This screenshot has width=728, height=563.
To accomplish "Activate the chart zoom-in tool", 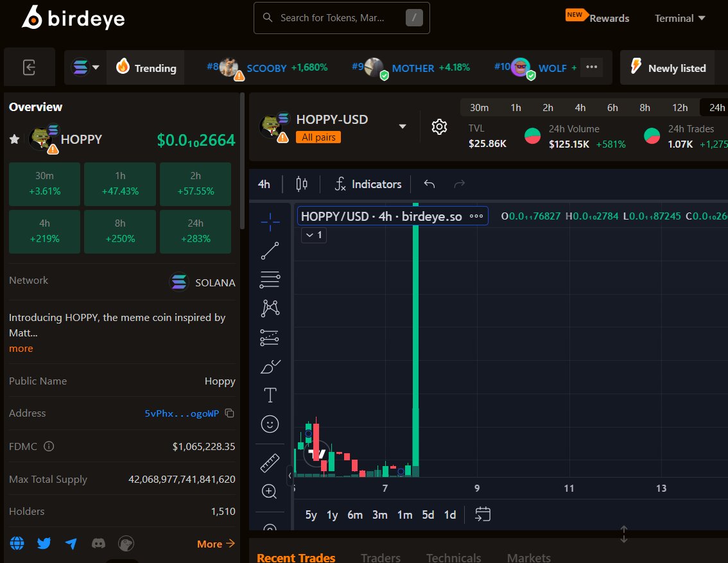I will (x=269, y=491).
